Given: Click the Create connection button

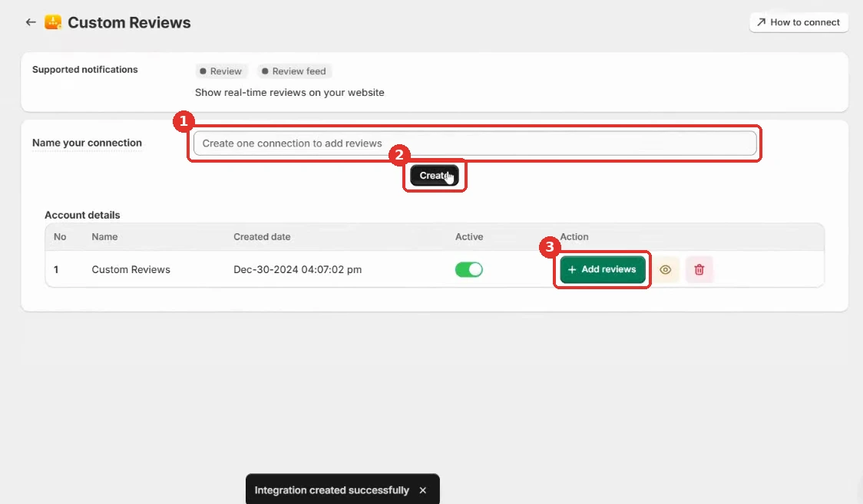Looking at the screenshot, I should [x=435, y=176].
